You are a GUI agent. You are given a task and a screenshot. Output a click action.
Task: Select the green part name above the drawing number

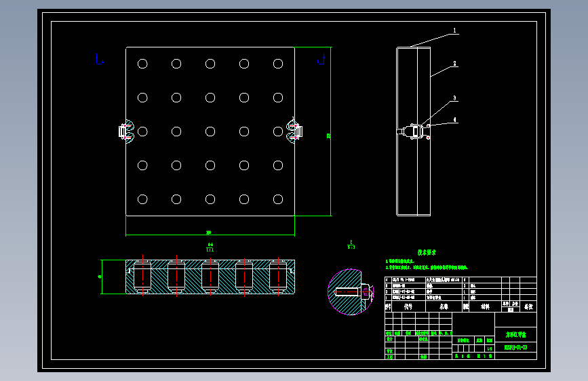coord(515,334)
